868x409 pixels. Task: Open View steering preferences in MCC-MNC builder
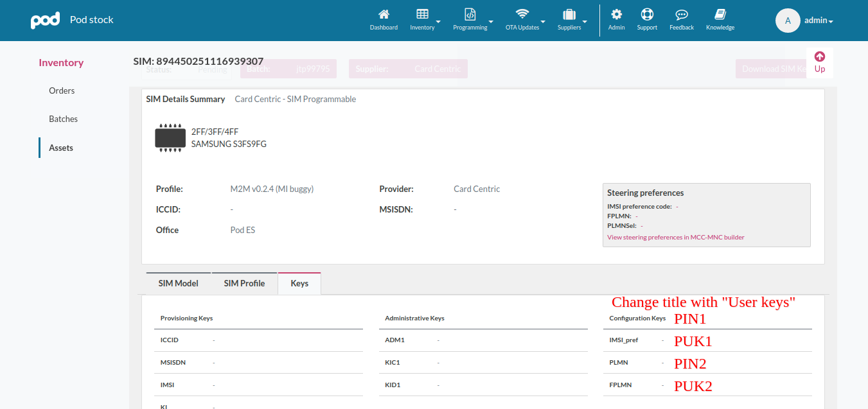(x=675, y=238)
